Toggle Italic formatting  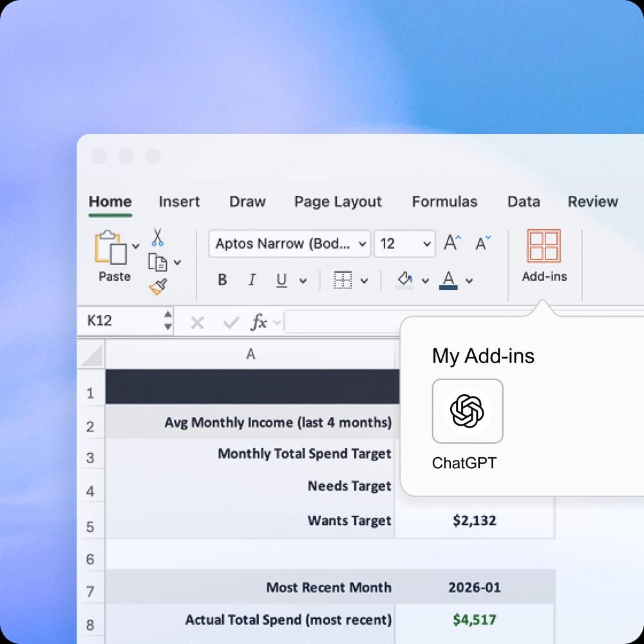pyautogui.click(x=252, y=280)
